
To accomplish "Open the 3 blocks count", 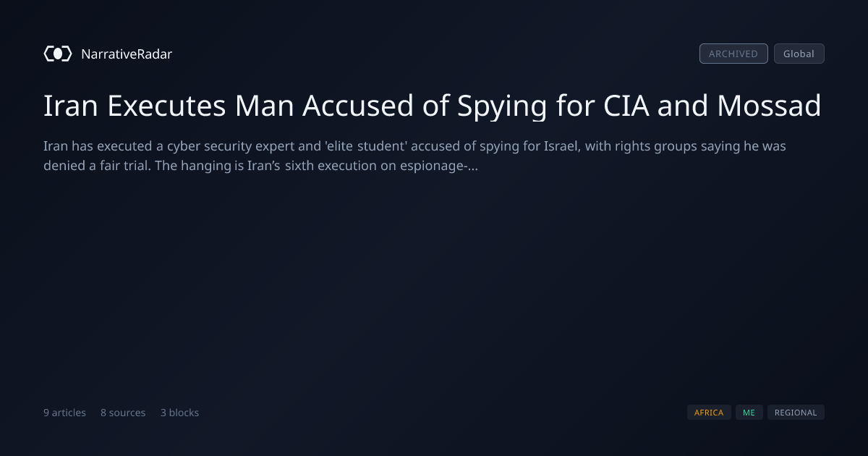I will (x=179, y=413).
